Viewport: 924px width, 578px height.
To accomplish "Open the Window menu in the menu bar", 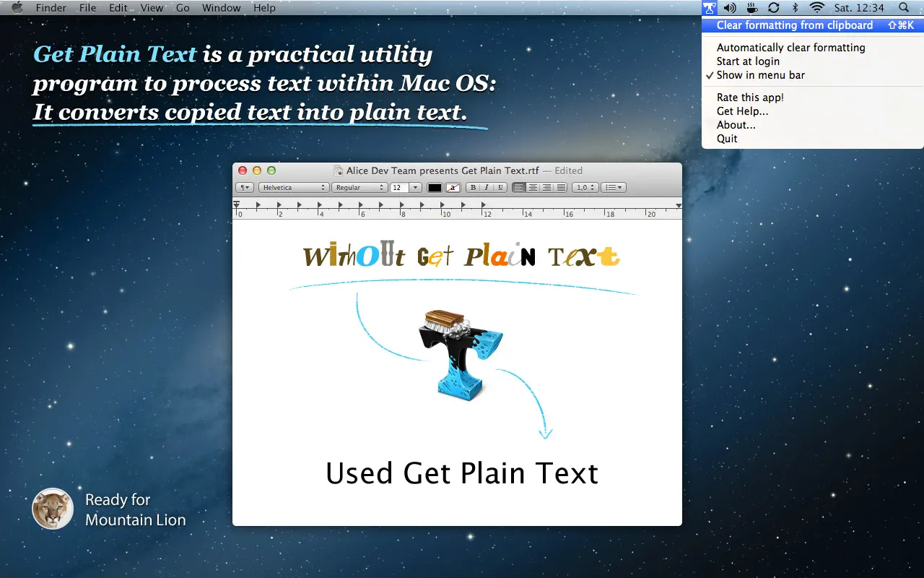I will (x=221, y=8).
